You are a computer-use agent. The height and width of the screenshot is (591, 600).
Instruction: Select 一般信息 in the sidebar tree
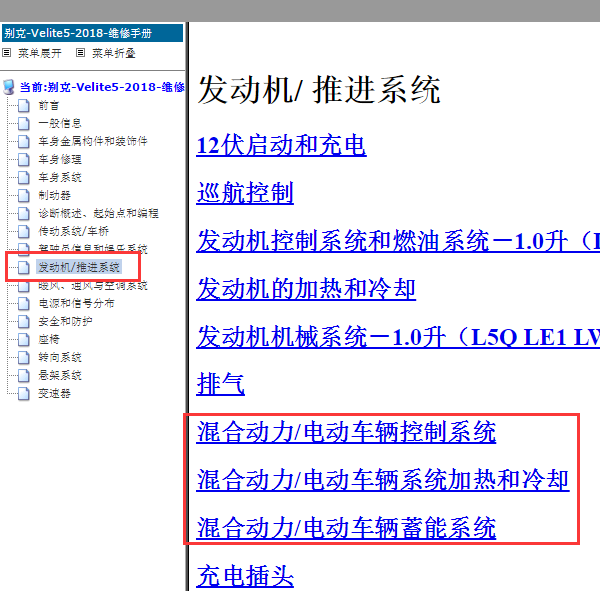click(x=60, y=123)
